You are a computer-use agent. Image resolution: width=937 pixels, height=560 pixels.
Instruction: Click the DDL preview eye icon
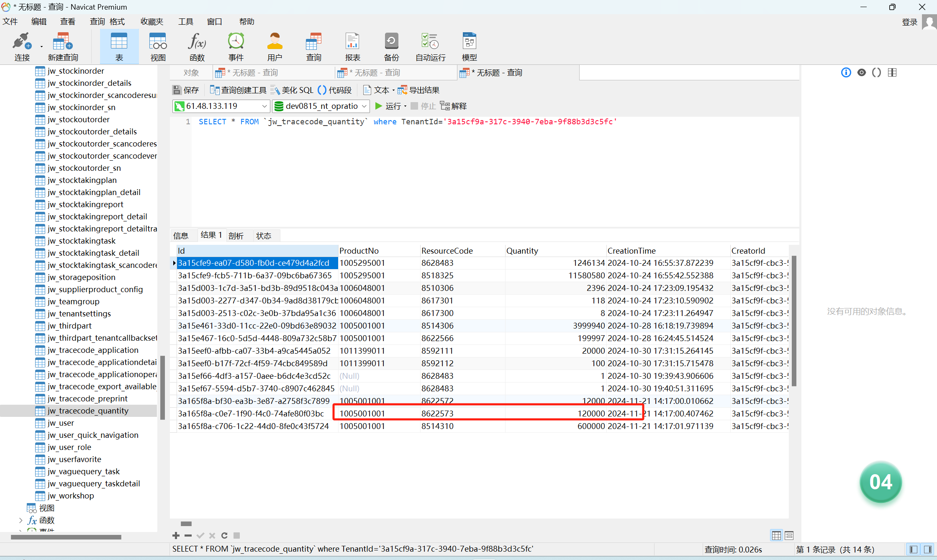click(861, 72)
